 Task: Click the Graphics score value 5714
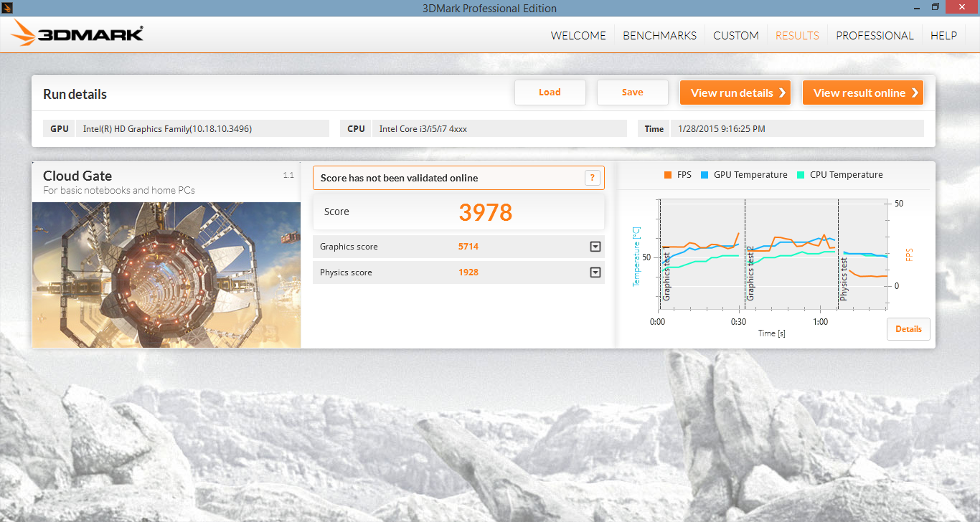pyautogui.click(x=468, y=247)
